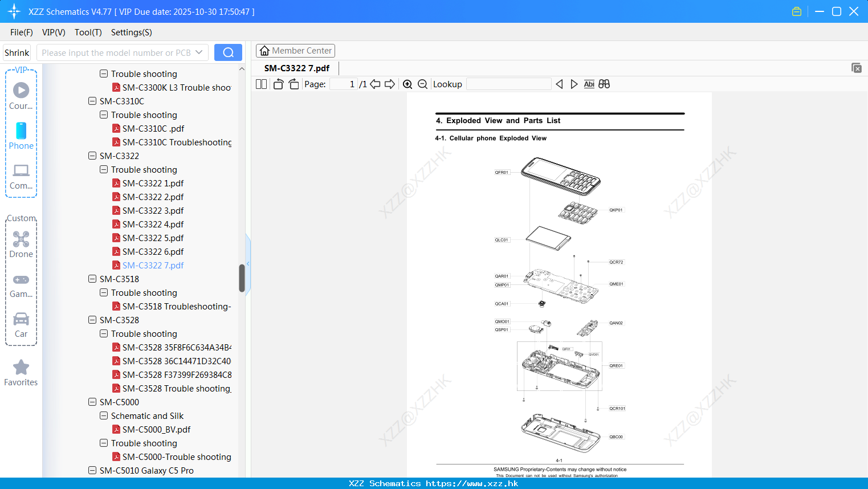Collapse the SM-C3322 model node
This screenshot has width=868, height=489.
click(x=92, y=156)
